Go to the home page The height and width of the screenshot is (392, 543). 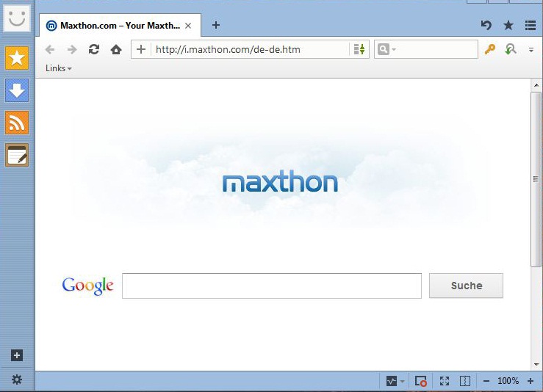pos(116,49)
